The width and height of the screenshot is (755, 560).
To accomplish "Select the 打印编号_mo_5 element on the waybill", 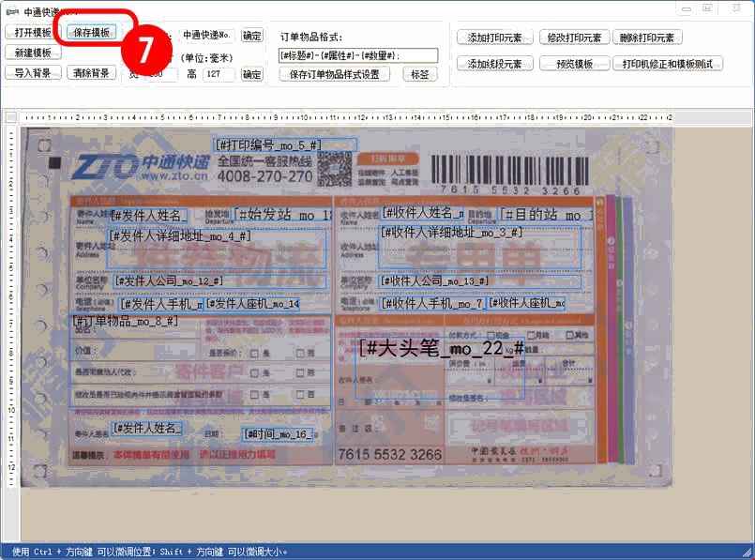I will (268, 145).
